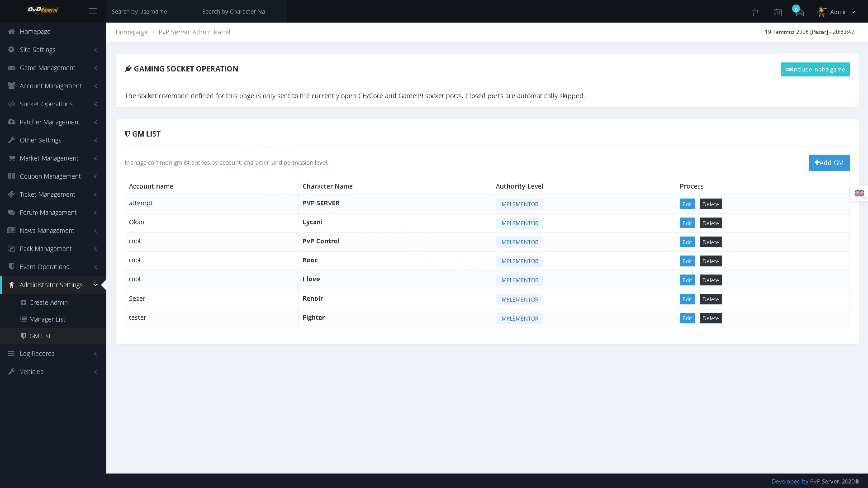Viewport: 868px width, 488px height.
Task: Click the PvP Kontrol logo
Action: [x=43, y=10]
